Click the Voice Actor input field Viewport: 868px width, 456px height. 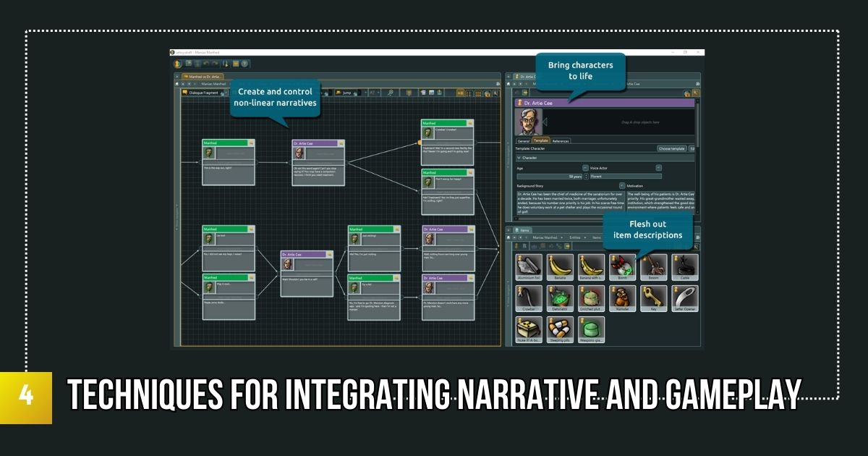point(626,176)
